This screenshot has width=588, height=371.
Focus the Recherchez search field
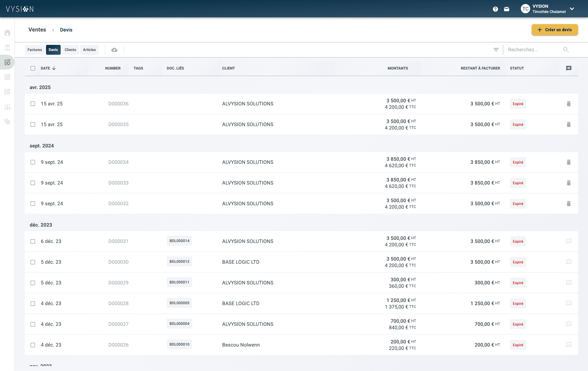tap(534, 50)
